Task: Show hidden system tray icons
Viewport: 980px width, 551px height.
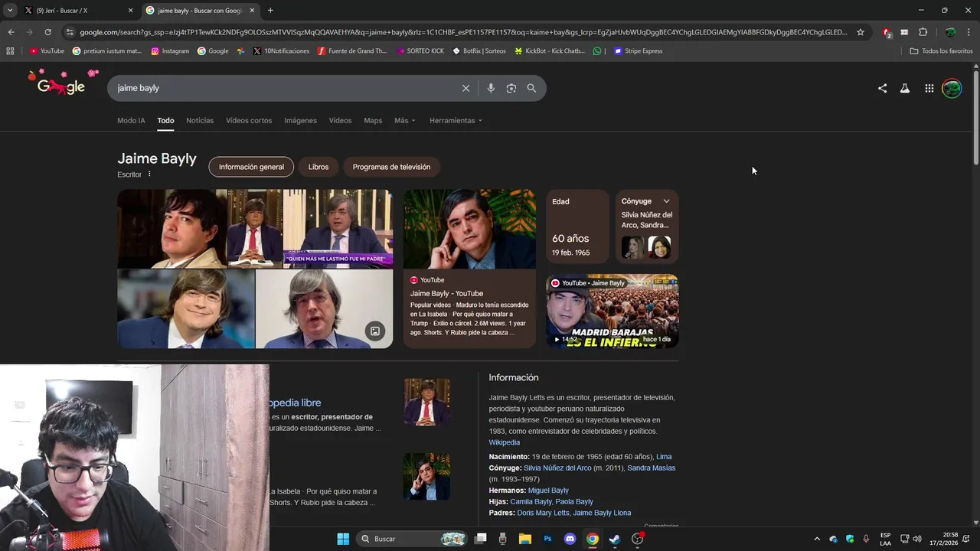Action: coord(816,539)
